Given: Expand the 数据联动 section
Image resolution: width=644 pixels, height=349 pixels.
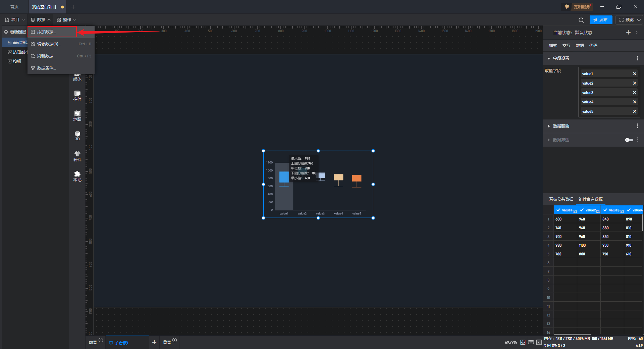Looking at the screenshot, I should pyautogui.click(x=549, y=126).
